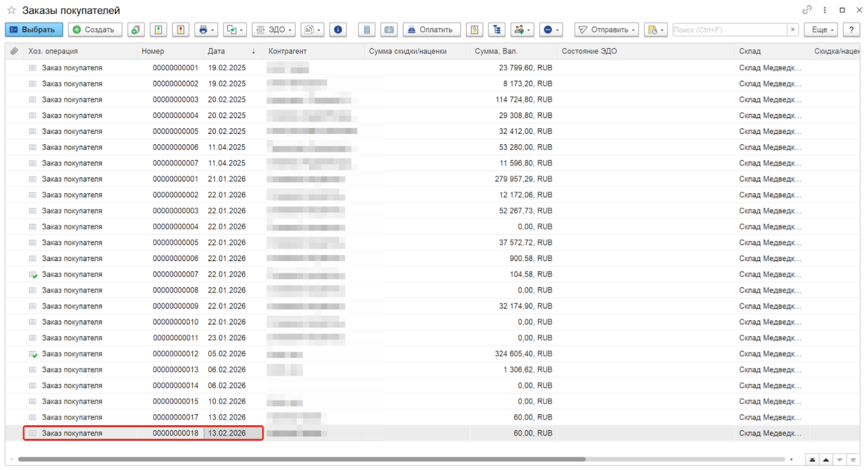Click the Оплатить button
Viewport: 868px width, 470px height.
click(431, 29)
